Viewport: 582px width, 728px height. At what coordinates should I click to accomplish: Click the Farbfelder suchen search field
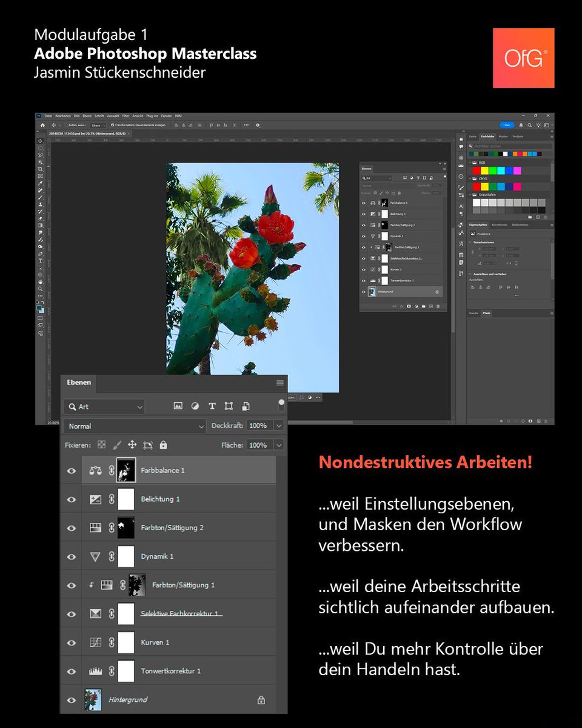pos(512,146)
